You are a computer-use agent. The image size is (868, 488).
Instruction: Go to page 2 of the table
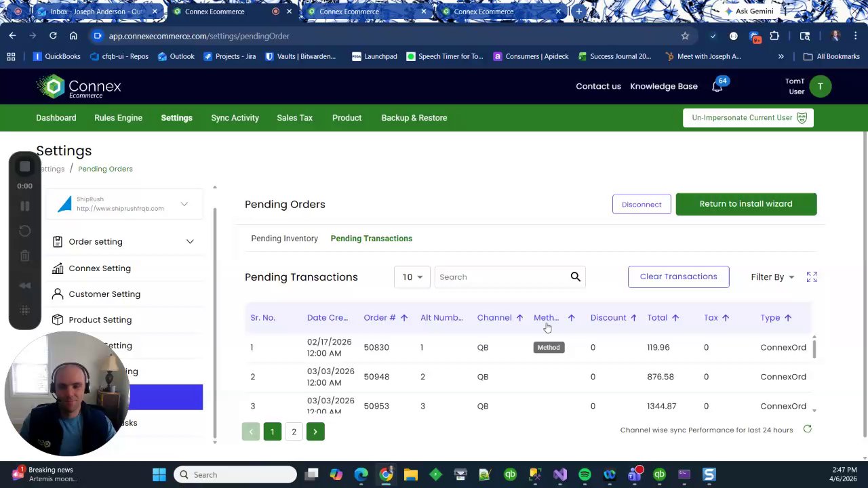pyautogui.click(x=294, y=432)
